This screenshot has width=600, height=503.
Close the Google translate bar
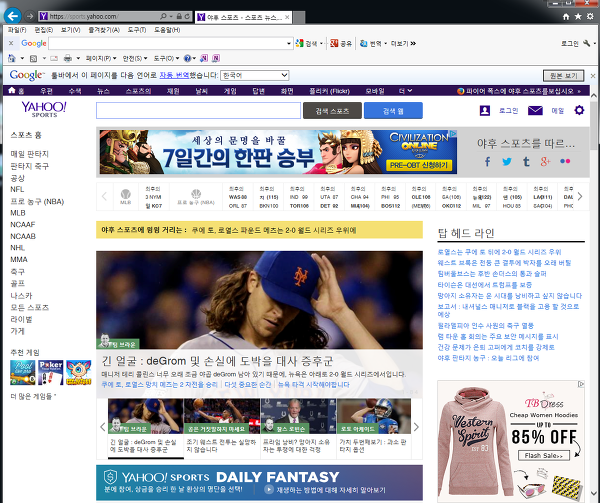[593, 76]
